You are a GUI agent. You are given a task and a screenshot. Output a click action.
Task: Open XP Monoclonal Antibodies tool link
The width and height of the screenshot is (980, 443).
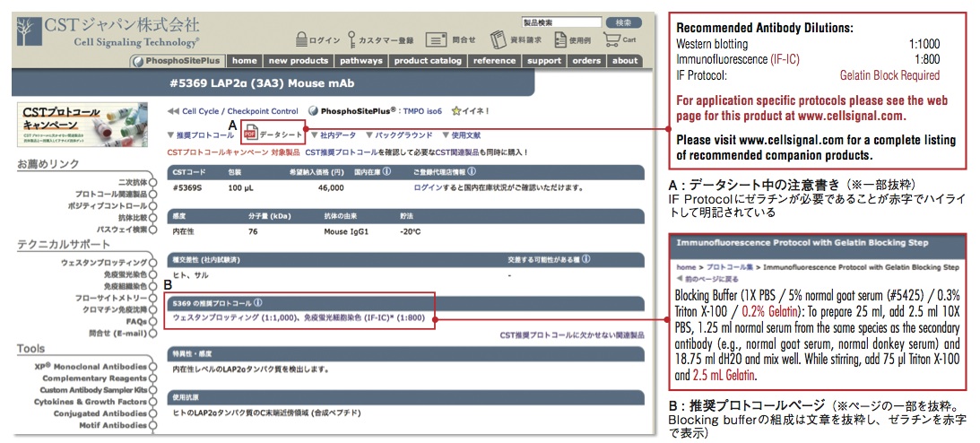(x=91, y=367)
